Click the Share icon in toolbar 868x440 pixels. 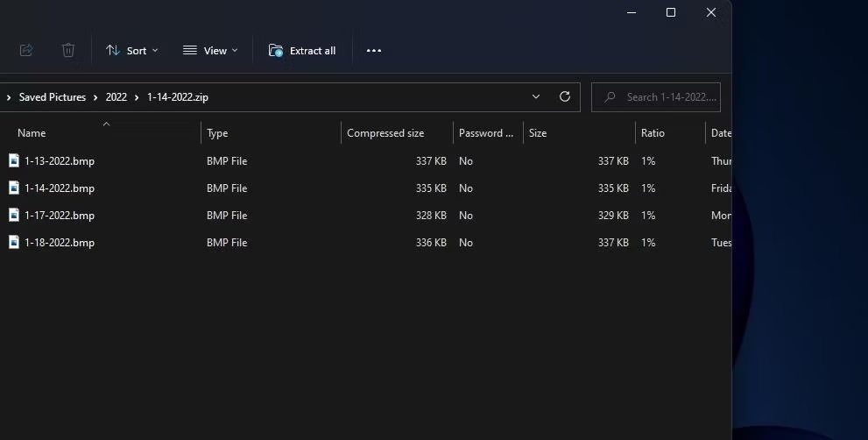pos(26,51)
